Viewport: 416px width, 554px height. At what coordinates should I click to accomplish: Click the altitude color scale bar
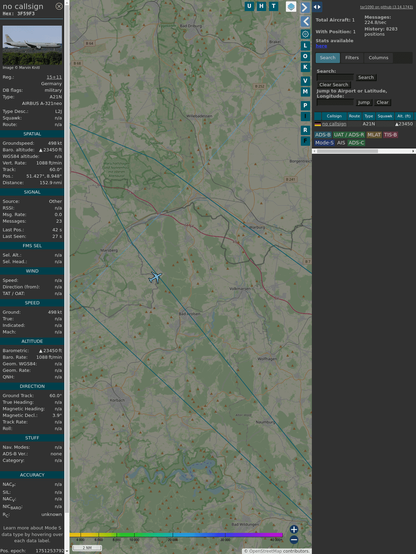176,535
